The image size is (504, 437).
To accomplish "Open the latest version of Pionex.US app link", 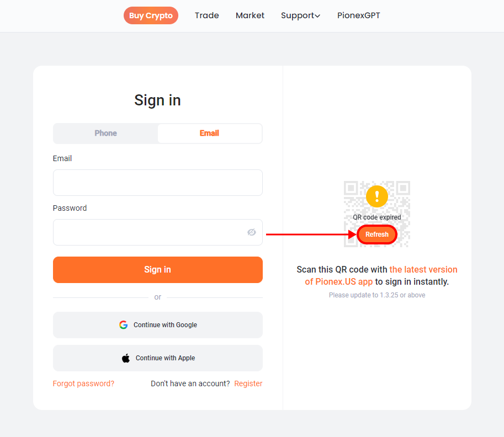I will 423,269.
